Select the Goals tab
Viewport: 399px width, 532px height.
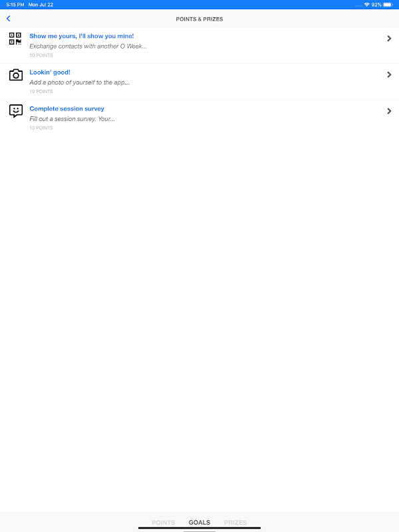[x=199, y=522]
